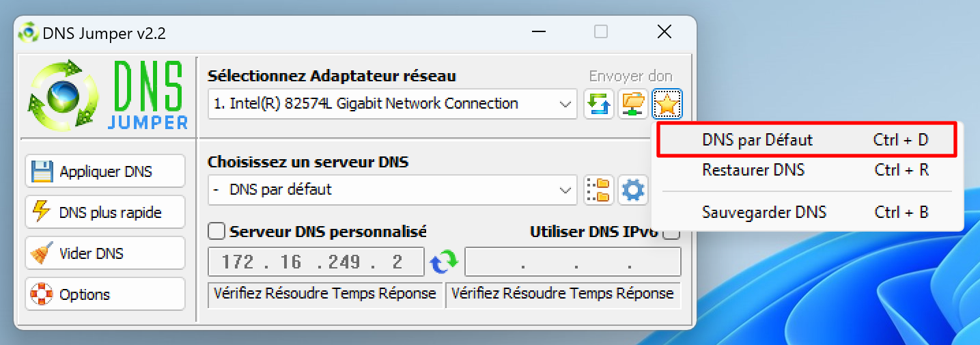Open the network connections folder icon
Viewport: 980px width, 345px height.
633,104
